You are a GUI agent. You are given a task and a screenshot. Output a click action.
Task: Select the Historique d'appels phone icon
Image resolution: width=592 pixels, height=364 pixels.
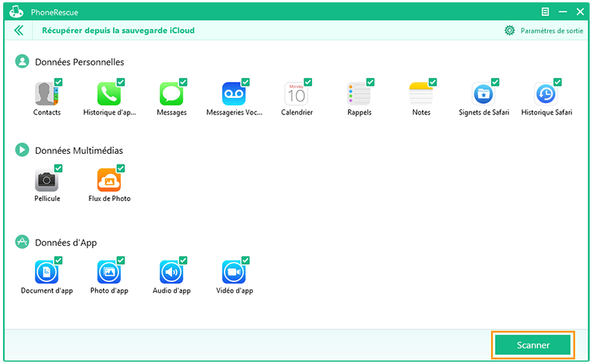(109, 93)
